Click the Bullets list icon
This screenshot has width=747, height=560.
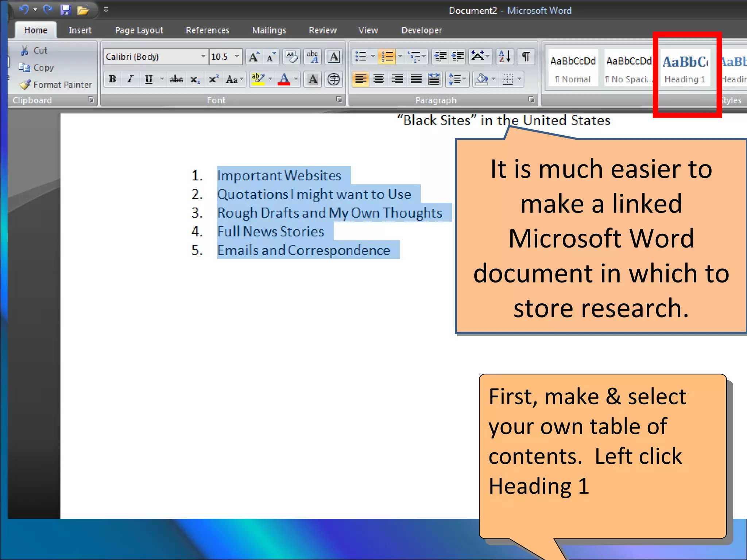click(x=361, y=57)
